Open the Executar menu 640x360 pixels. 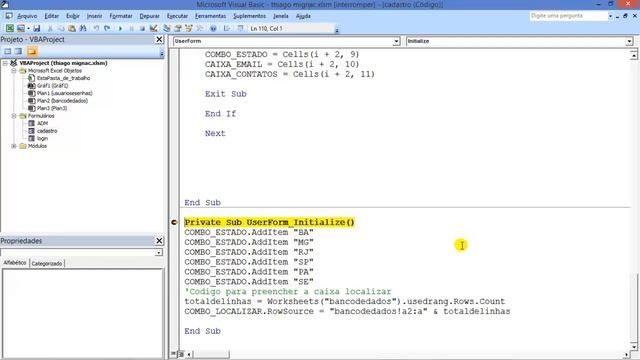177,16
